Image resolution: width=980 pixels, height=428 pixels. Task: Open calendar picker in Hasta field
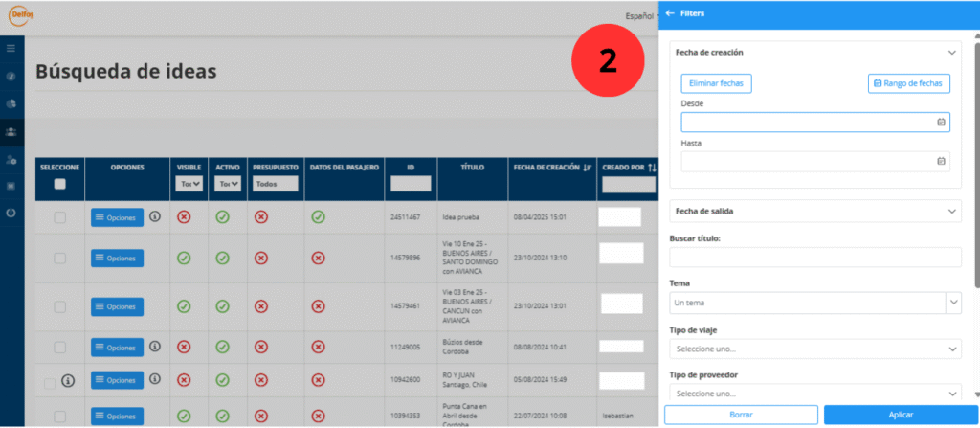(x=941, y=161)
